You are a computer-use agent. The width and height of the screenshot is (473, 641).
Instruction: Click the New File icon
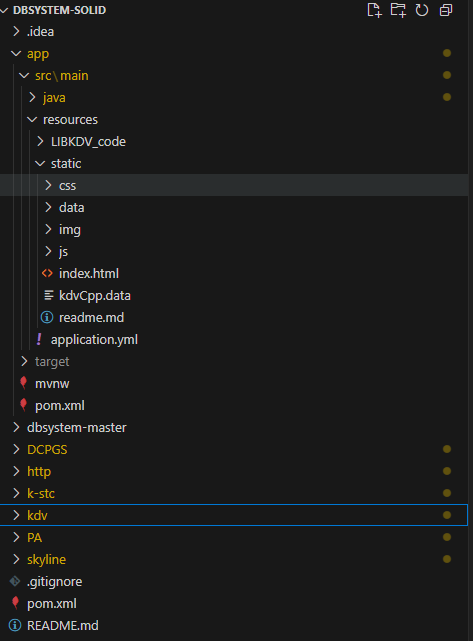374,10
